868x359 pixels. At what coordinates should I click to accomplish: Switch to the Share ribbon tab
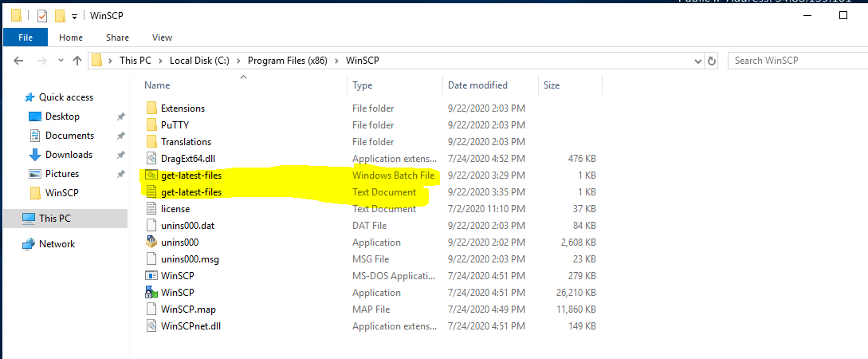coord(117,37)
